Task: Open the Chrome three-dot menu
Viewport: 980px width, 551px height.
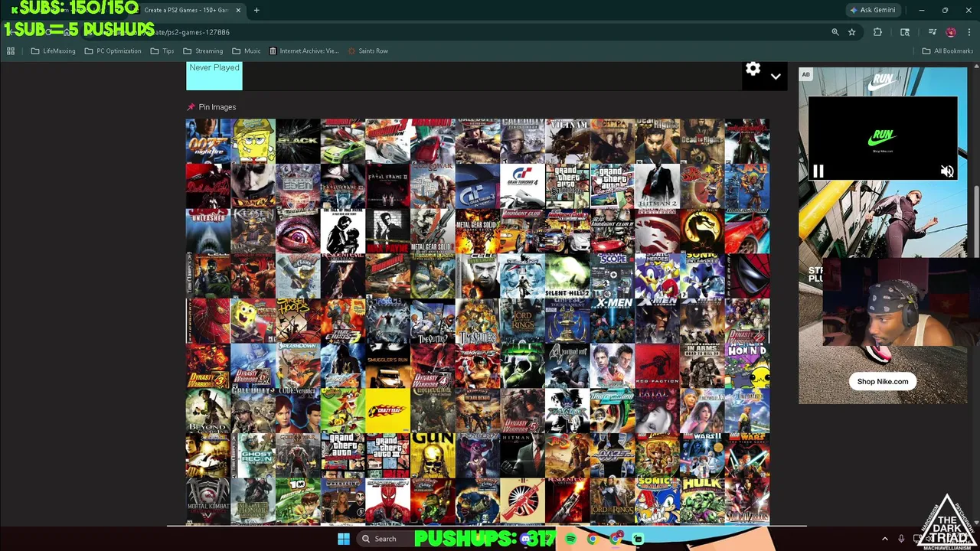Action: click(969, 32)
